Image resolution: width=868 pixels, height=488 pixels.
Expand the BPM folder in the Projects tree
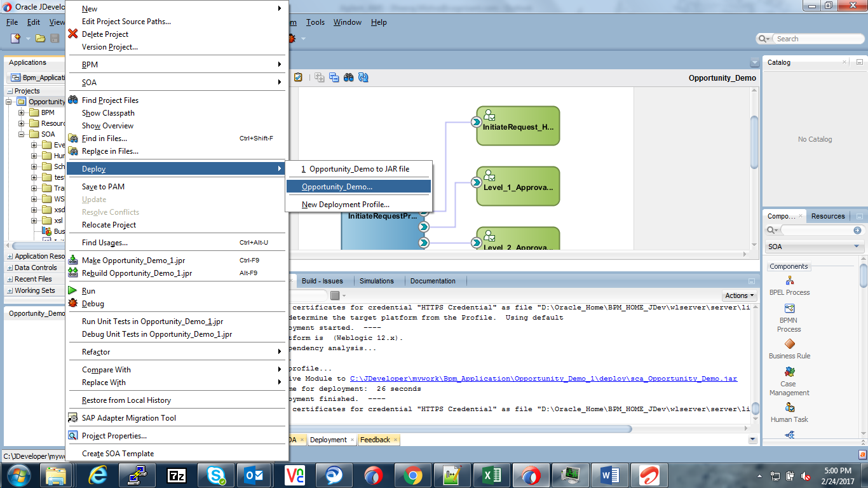coord(20,112)
